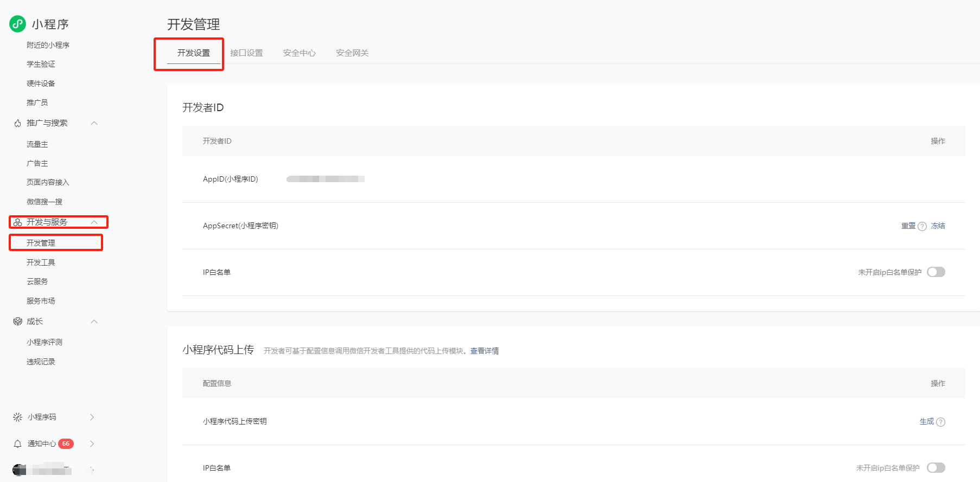This screenshot has width=980, height=482.
Task: Switch to the 接口设置 tab
Action: 246,53
